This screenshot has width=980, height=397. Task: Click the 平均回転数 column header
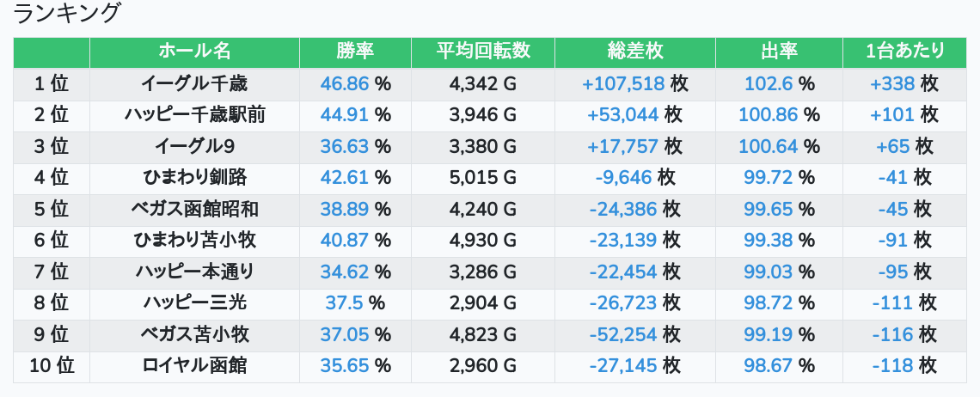(x=482, y=52)
